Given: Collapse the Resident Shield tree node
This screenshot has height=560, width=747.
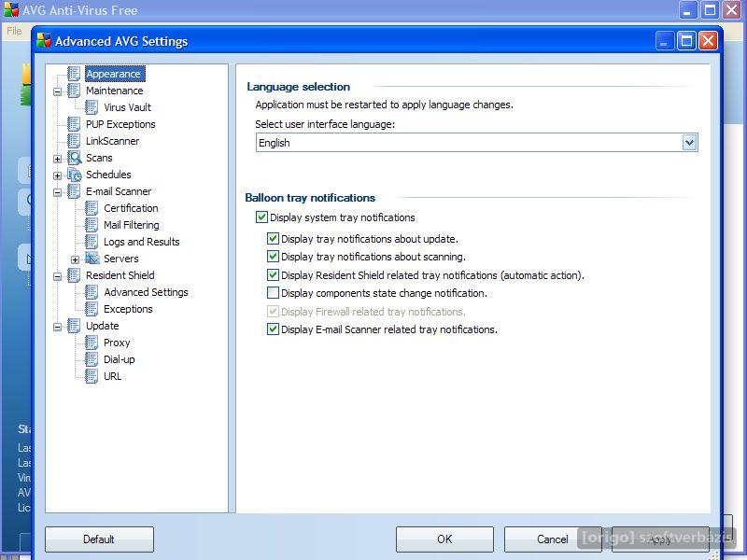Looking at the screenshot, I should click(58, 276).
